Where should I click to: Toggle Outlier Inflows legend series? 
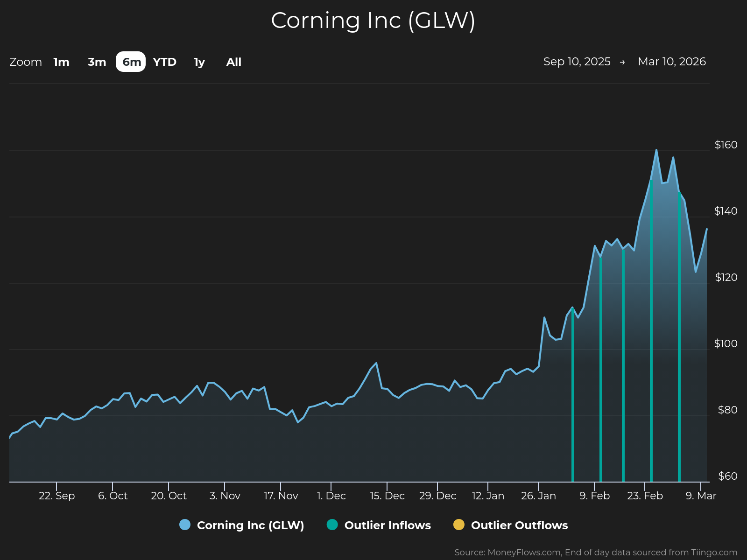(379, 525)
